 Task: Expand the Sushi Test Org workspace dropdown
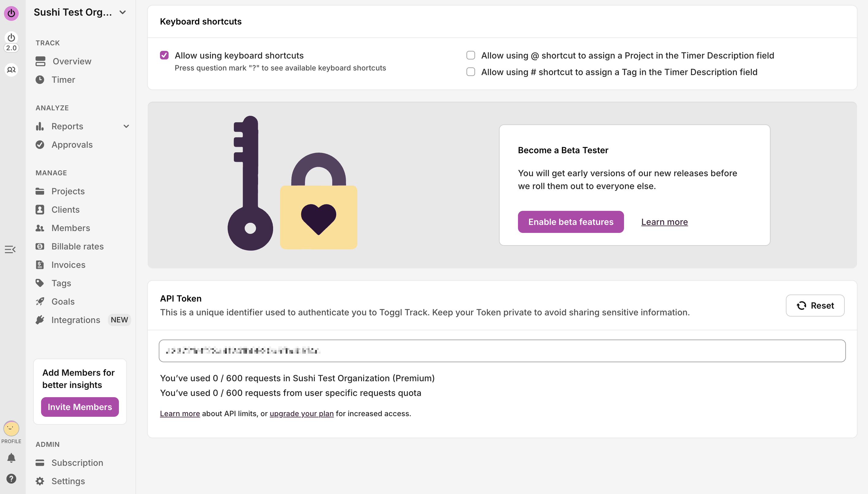pyautogui.click(x=123, y=13)
